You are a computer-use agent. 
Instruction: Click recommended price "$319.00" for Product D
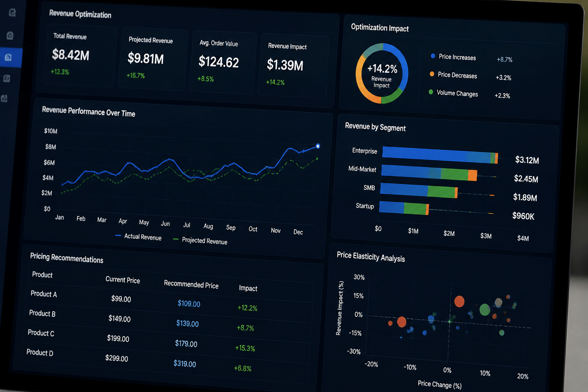click(x=185, y=364)
